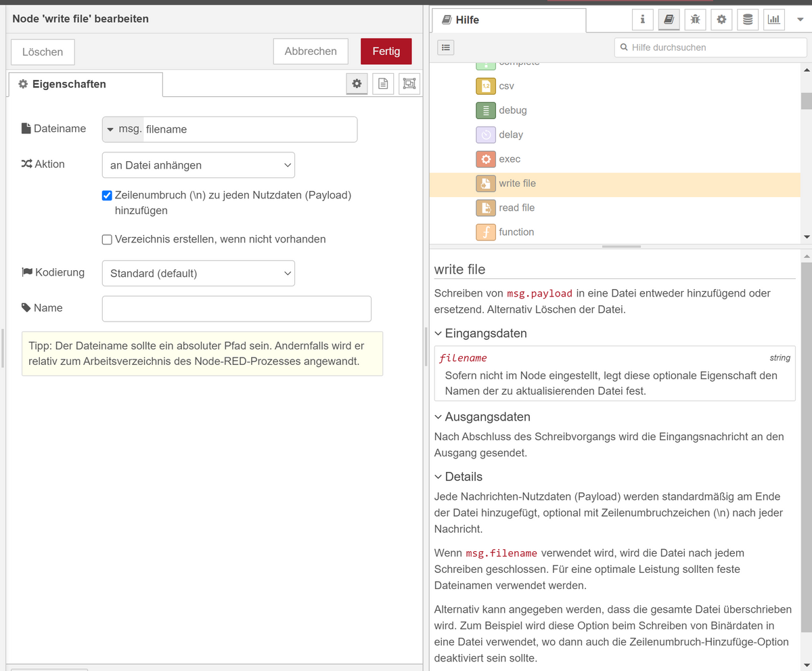Open debug help entry in list
This screenshot has width=812, height=671.
click(x=513, y=110)
